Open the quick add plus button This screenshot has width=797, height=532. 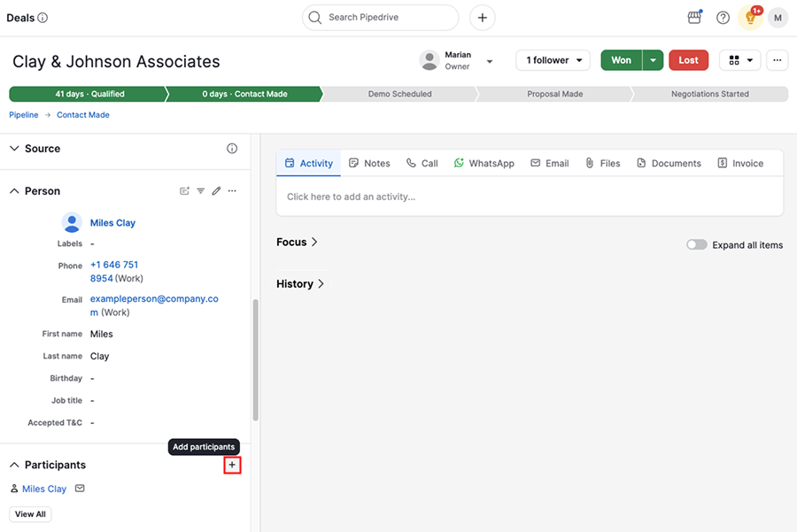tap(482, 18)
